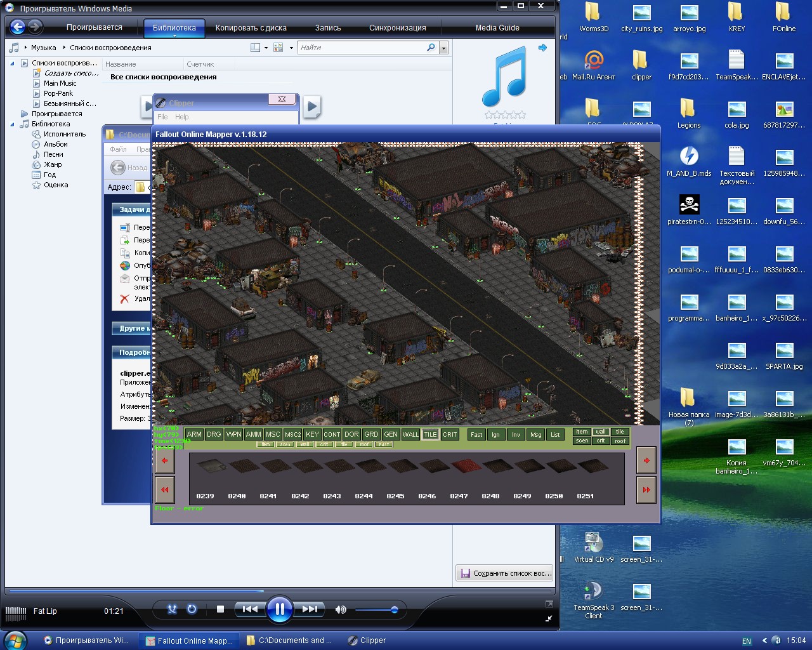Select the CRIT category in Mapper

(450, 434)
